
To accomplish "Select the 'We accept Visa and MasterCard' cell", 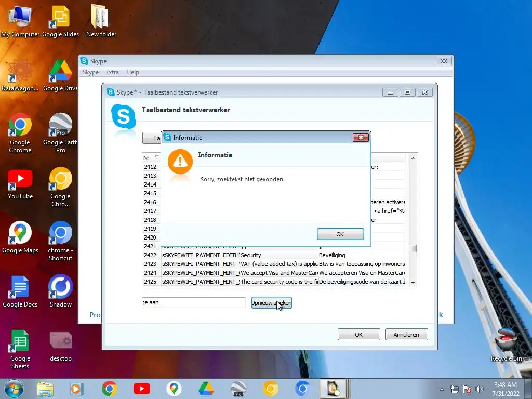I will 278,273.
